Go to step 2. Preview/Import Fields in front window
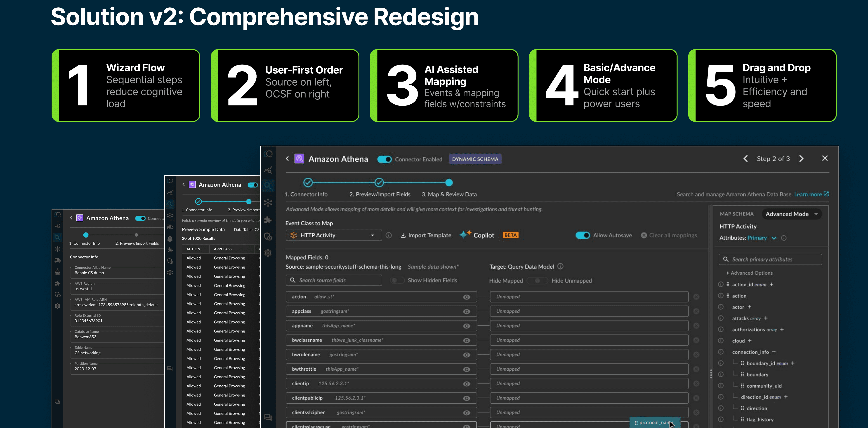Image resolution: width=868 pixels, height=428 pixels. point(380,194)
